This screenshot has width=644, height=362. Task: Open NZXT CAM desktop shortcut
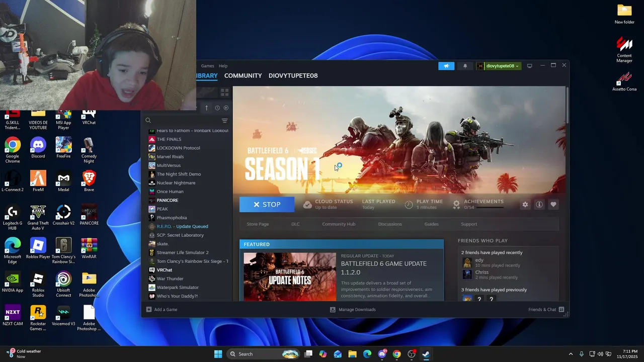(x=13, y=315)
